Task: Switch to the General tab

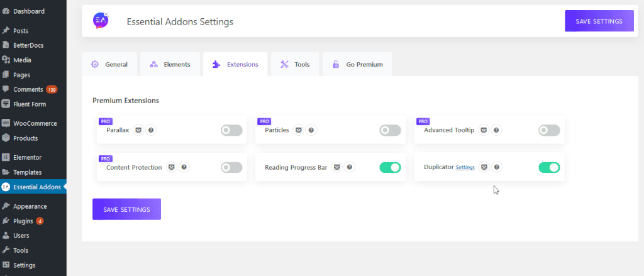Action: click(x=109, y=64)
